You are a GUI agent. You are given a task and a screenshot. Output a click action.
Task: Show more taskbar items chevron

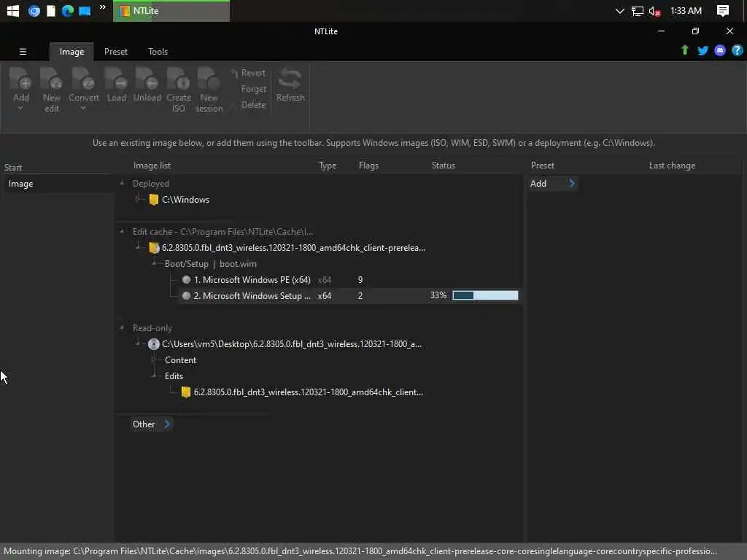coord(102,7)
